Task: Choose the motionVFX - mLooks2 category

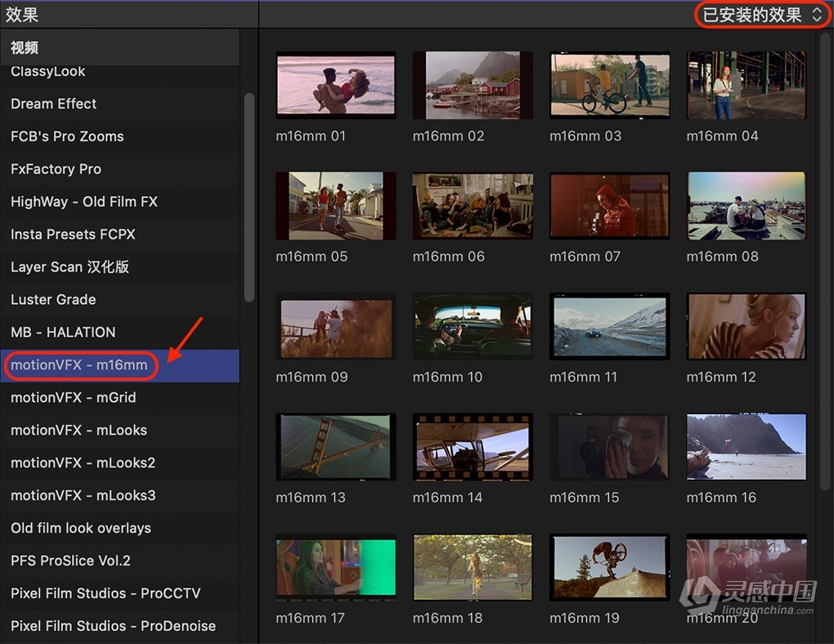Action: click(x=119, y=463)
